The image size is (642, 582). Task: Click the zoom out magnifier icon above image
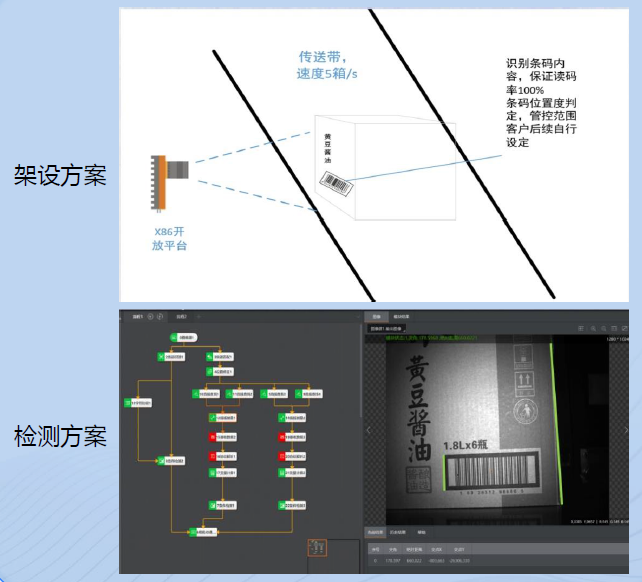[604, 328]
